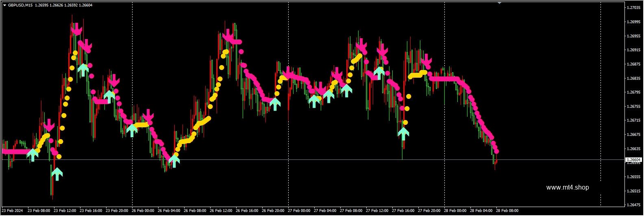Click the 26 Feb 04:00 time label
644x216 pixels.
(x=169, y=211)
